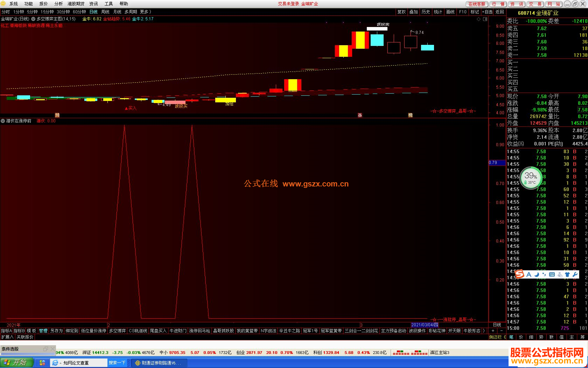The width and height of the screenshot is (588, 368).
Task: Click the minus zoom button beside indicator tabs
Action: point(501,331)
